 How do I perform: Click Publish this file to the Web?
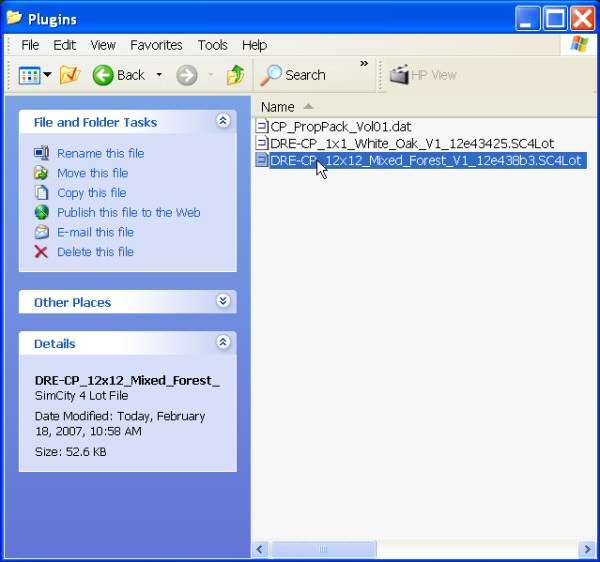[x=129, y=212]
